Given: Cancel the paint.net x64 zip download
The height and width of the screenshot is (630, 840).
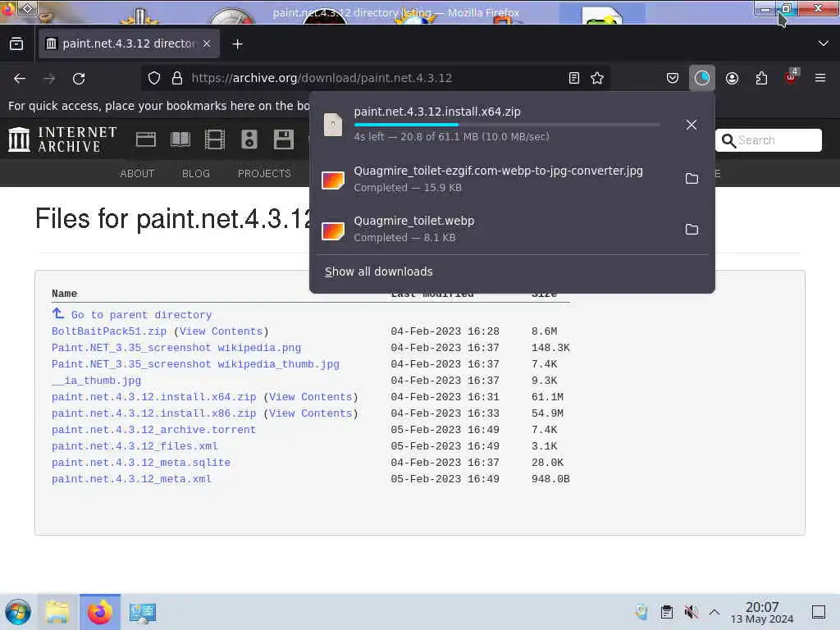Looking at the screenshot, I should click(x=691, y=125).
